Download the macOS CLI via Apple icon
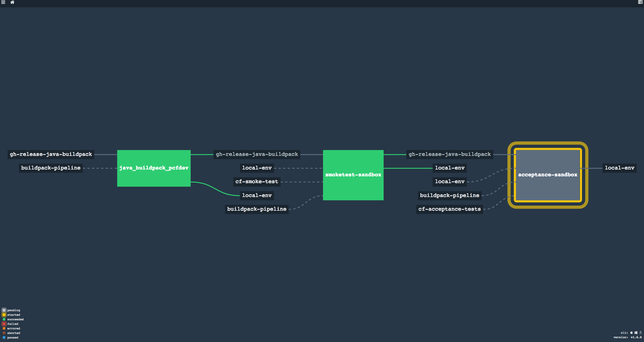644x342 pixels. (x=631, y=333)
